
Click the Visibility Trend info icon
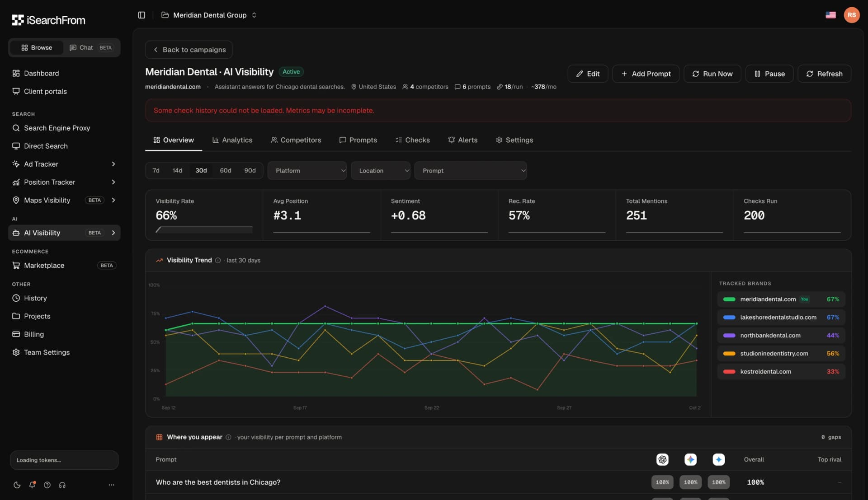tap(218, 260)
